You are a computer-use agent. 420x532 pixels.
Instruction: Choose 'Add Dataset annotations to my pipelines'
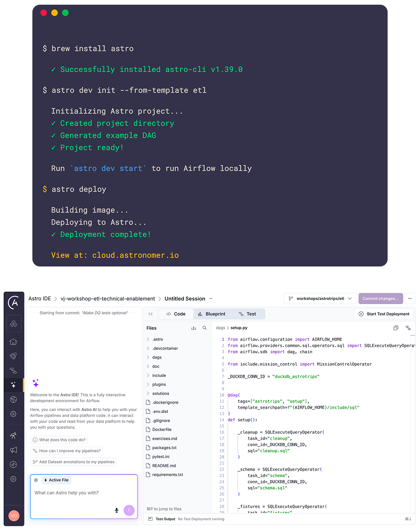[73, 462]
